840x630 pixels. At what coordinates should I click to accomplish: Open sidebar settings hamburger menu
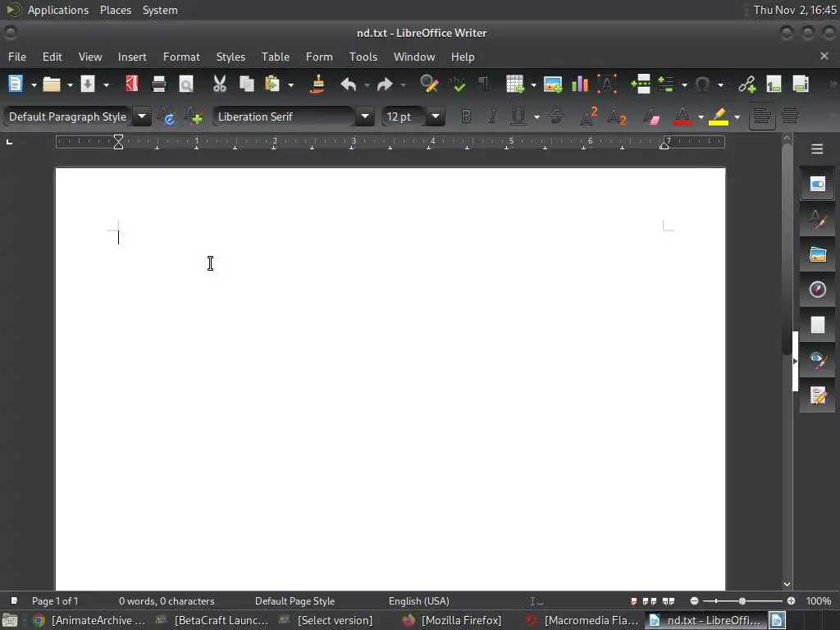coord(817,148)
